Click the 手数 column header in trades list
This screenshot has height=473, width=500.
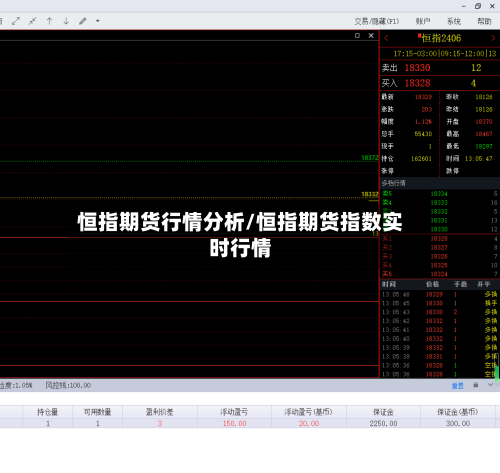click(x=460, y=284)
